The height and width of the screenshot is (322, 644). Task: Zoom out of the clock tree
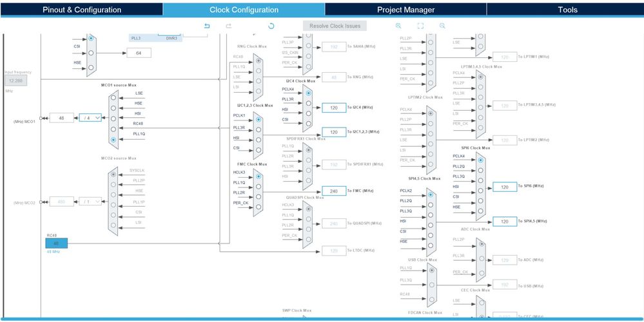[442, 26]
